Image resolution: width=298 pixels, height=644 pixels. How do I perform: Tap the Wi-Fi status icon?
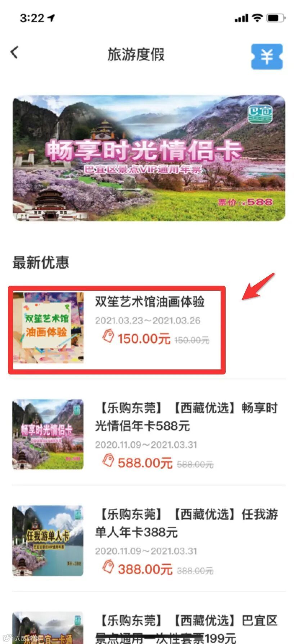click(257, 17)
